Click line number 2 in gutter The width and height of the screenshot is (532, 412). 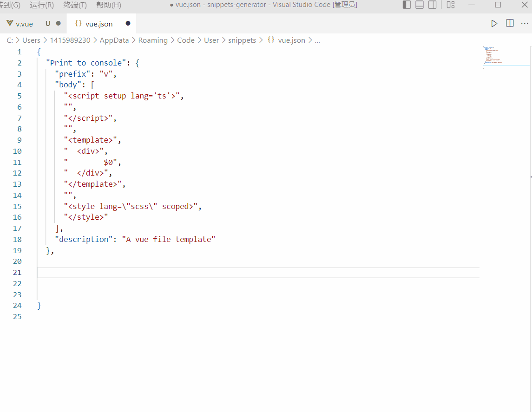click(20, 63)
